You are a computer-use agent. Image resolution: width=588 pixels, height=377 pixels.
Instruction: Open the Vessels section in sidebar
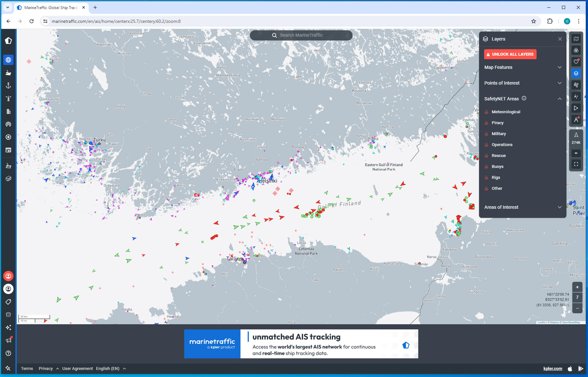pyautogui.click(x=8, y=73)
